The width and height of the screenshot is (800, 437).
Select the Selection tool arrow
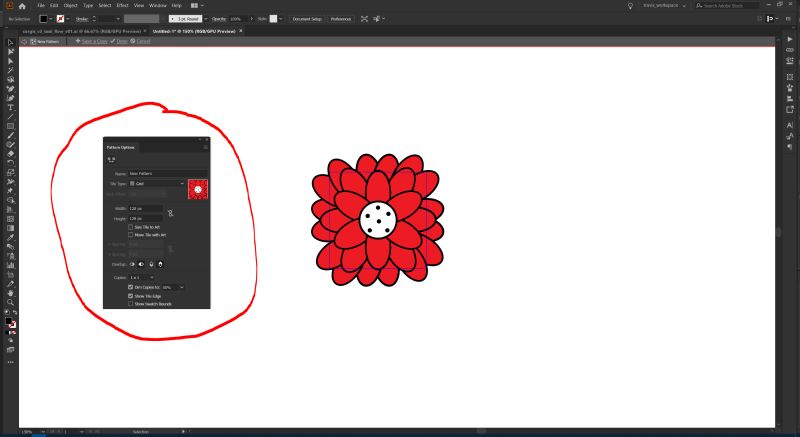[10, 42]
